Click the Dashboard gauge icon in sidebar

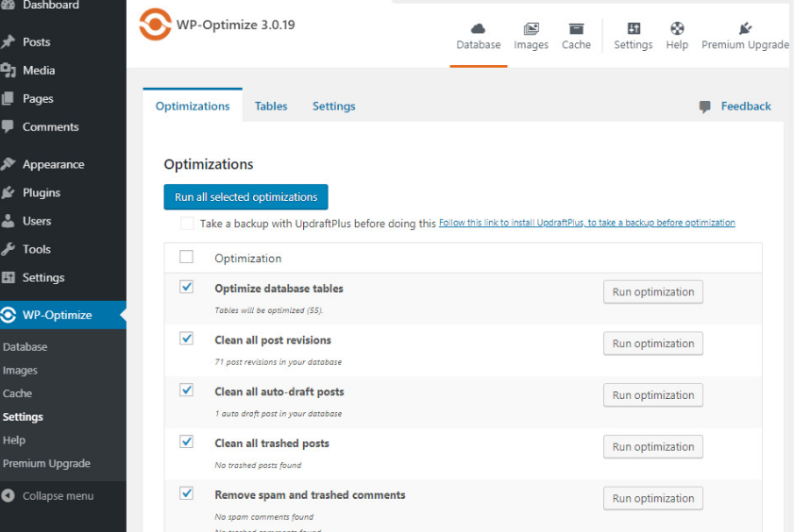(8, 5)
